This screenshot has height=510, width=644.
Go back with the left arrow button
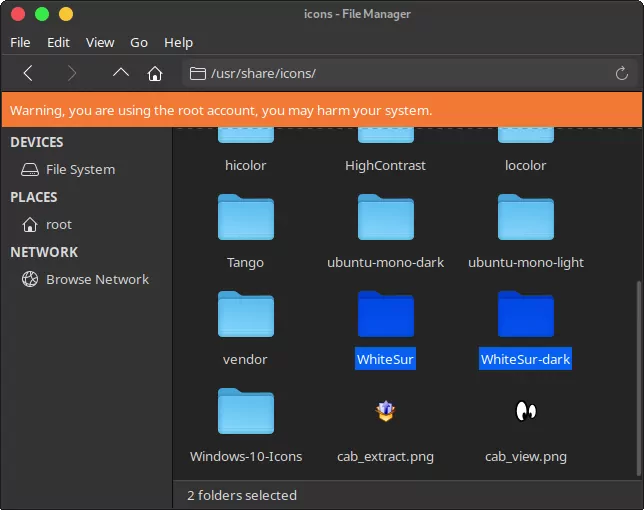pyautogui.click(x=28, y=73)
